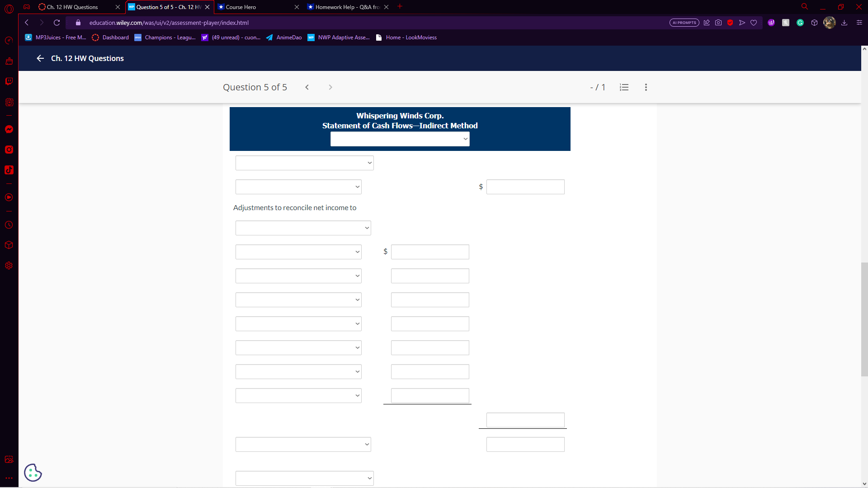Open the statement period dropdown in header

(400, 139)
